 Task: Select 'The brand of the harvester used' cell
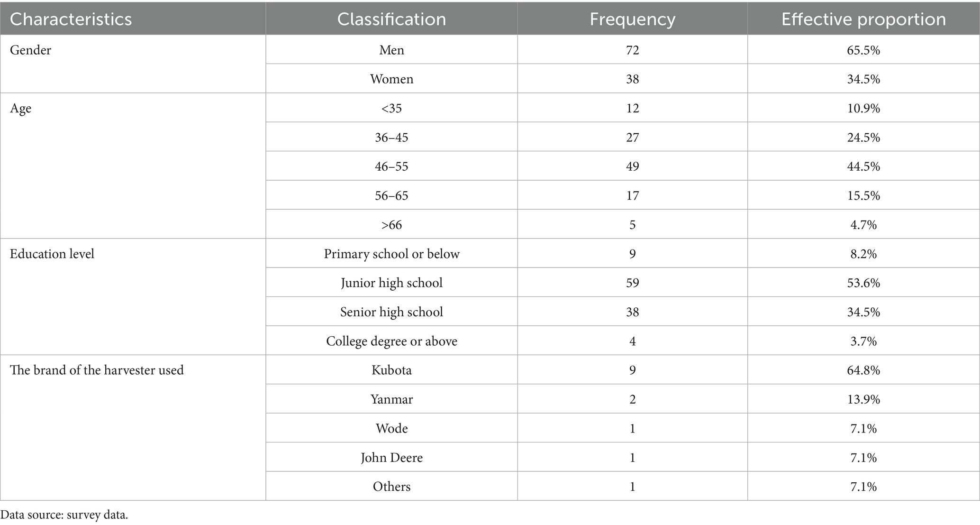point(97,370)
